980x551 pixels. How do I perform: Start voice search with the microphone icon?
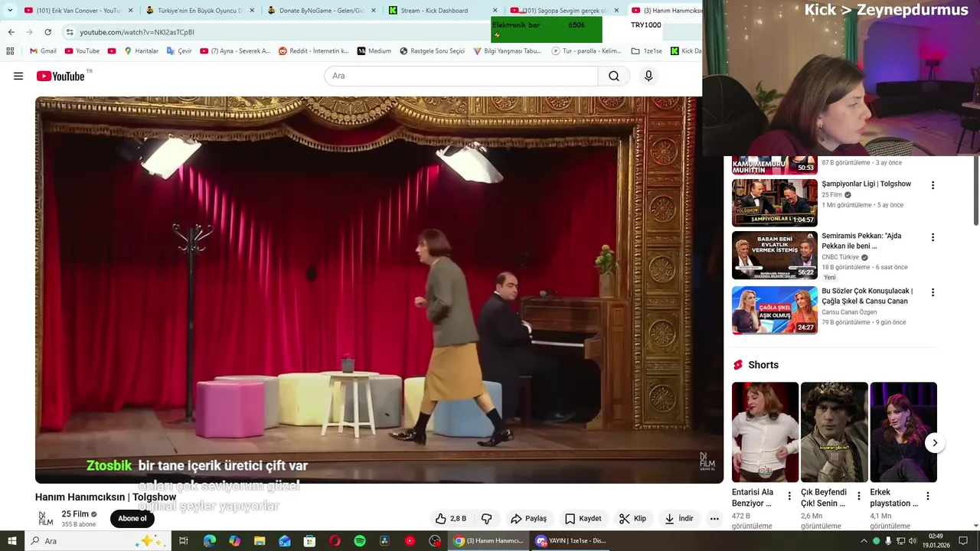pyautogui.click(x=648, y=76)
